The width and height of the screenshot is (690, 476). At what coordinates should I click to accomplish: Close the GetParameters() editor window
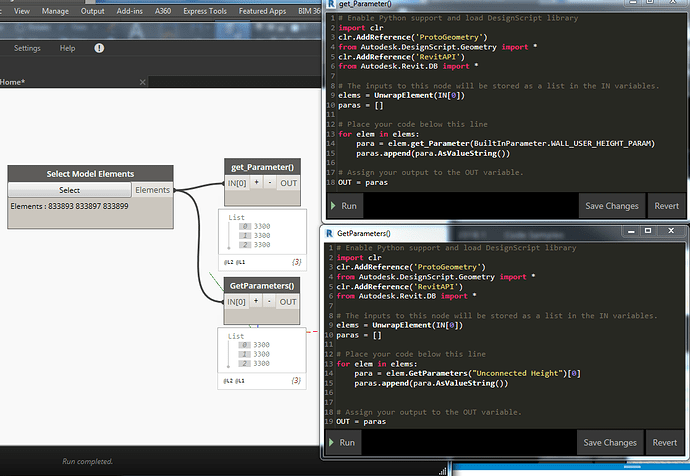[x=671, y=231]
